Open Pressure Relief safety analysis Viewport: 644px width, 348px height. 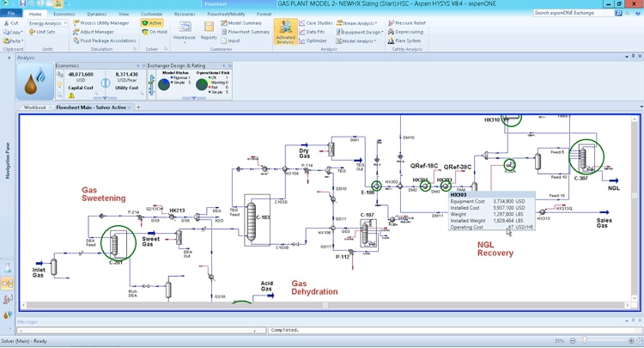tap(407, 23)
